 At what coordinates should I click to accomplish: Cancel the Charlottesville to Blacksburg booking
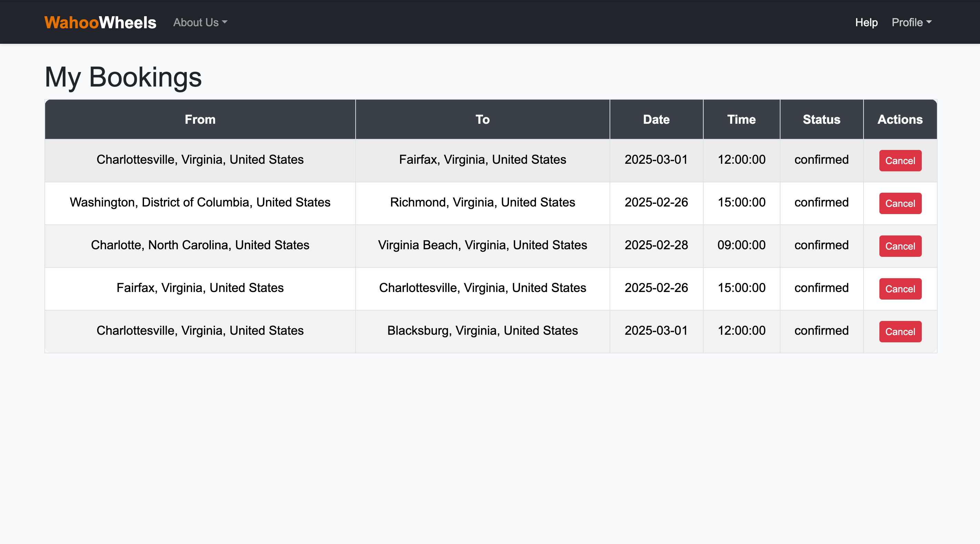[900, 332]
